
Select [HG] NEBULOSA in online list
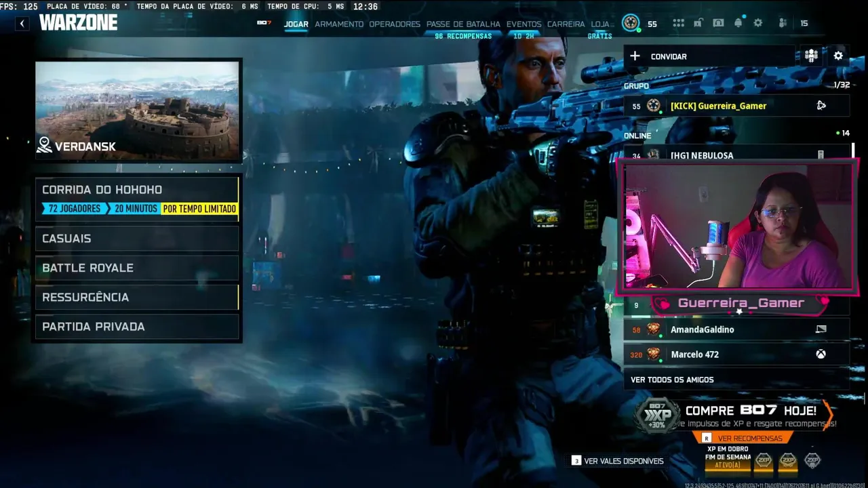(736, 155)
